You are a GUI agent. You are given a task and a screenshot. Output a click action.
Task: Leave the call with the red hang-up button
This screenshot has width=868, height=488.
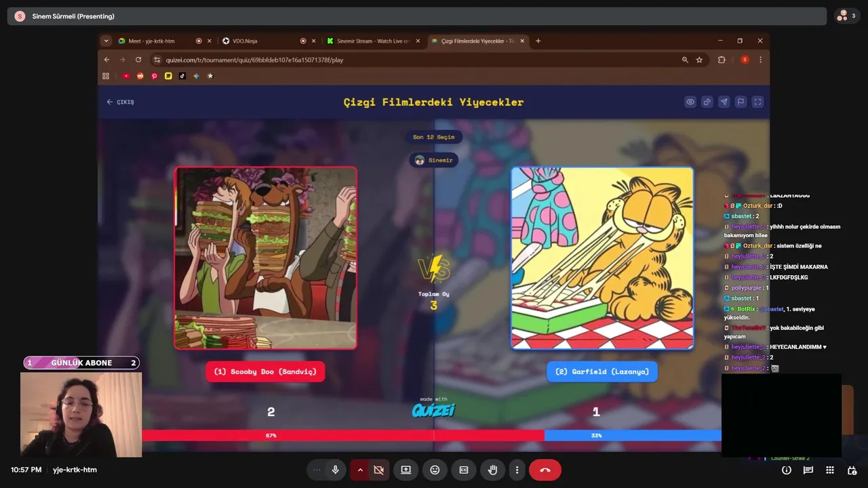click(545, 470)
